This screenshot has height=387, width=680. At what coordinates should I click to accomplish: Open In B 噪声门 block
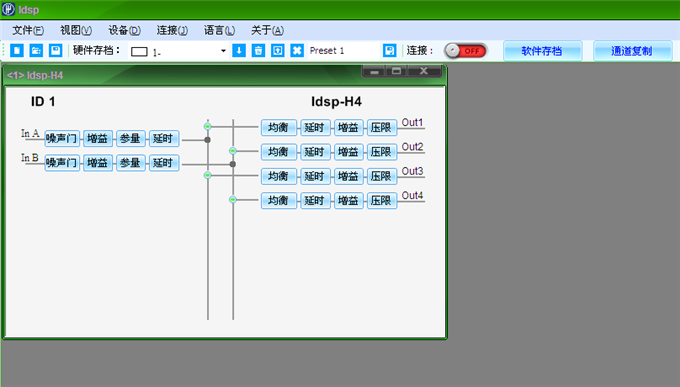pos(62,163)
